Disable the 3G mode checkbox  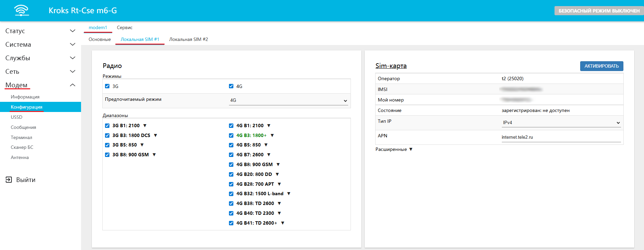coord(107,86)
